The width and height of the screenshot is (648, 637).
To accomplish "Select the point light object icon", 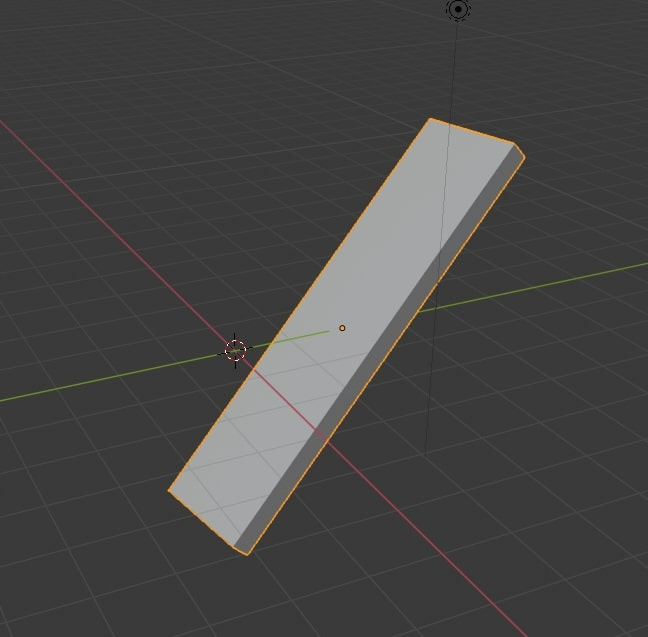I will [x=458, y=9].
